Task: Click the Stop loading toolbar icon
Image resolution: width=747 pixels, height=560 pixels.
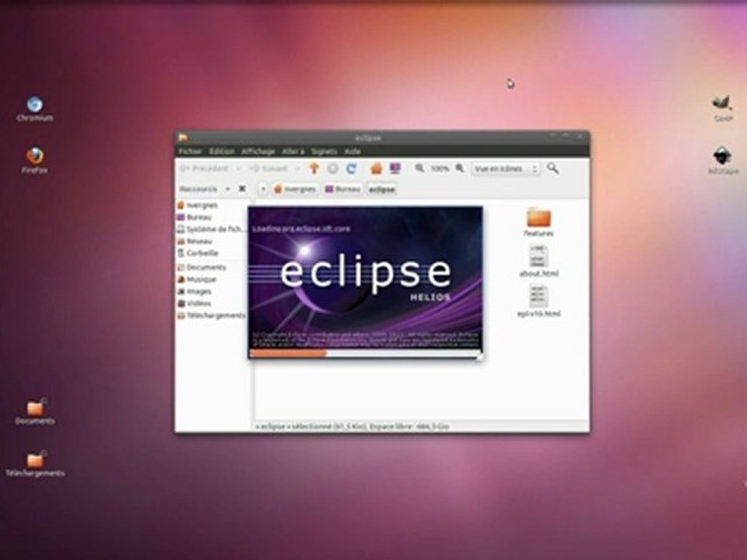Action: click(x=332, y=168)
